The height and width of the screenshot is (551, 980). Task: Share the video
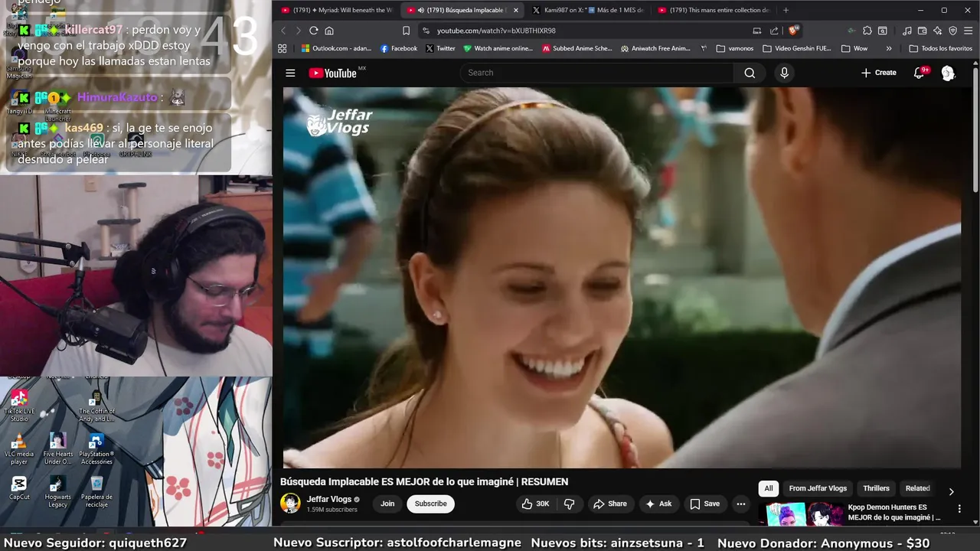coord(609,504)
